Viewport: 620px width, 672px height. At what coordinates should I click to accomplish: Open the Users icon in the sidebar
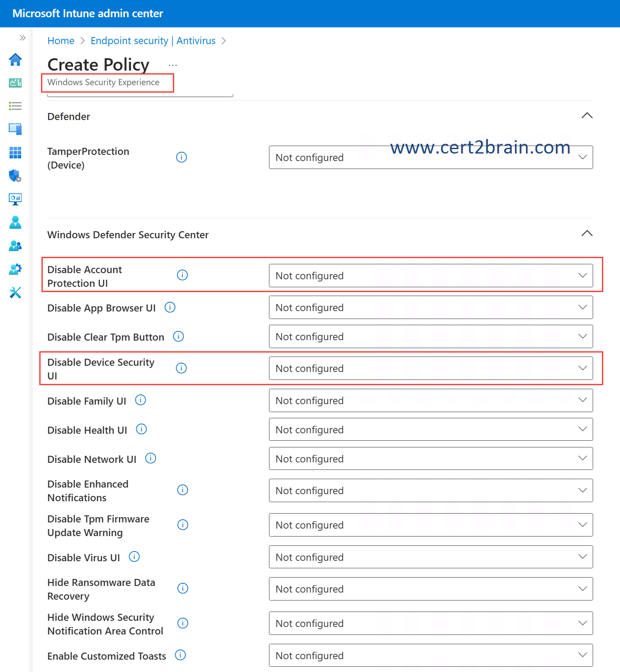(x=15, y=222)
